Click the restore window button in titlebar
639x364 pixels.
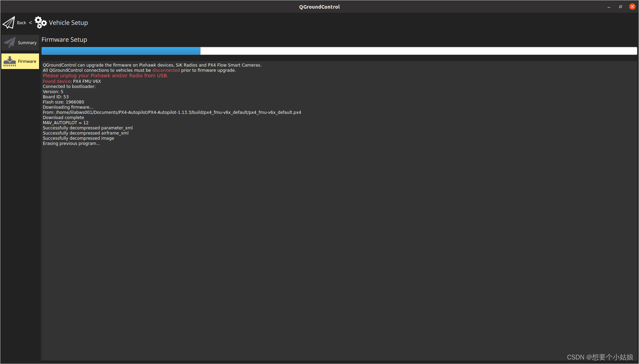pyautogui.click(x=620, y=7)
